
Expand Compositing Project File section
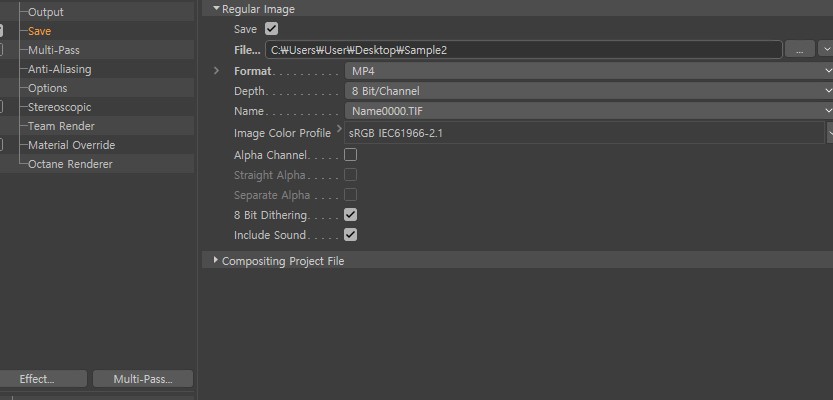(x=216, y=260)
